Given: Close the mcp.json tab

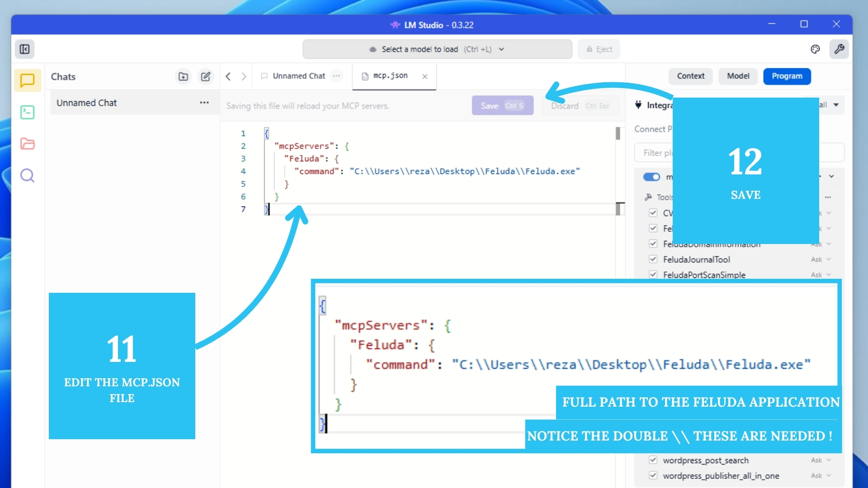Looking at the screenshot, I should (425, 76).
